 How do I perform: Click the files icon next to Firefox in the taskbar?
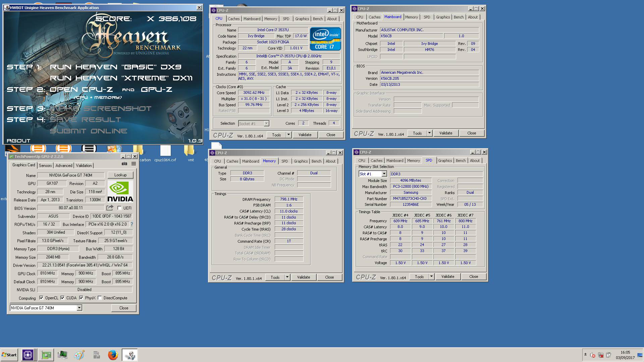point(97,355)
